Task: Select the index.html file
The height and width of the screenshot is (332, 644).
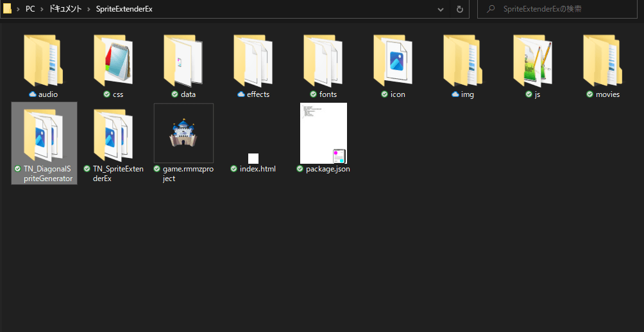Action: [x=253, y=159]
